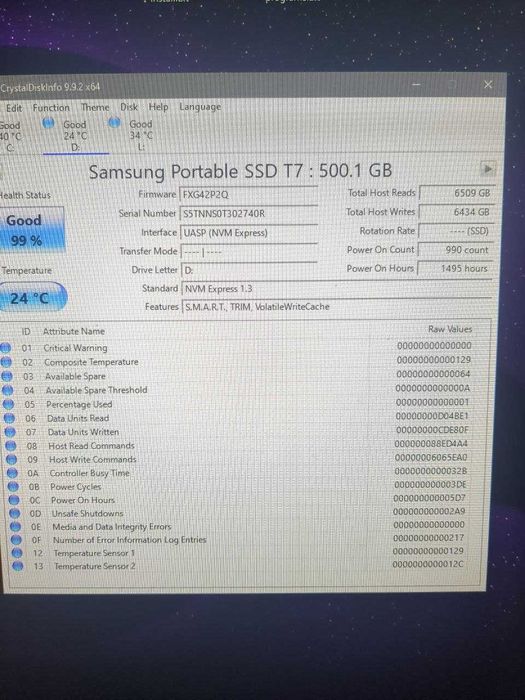Click the Features field

tap(337, 307)
